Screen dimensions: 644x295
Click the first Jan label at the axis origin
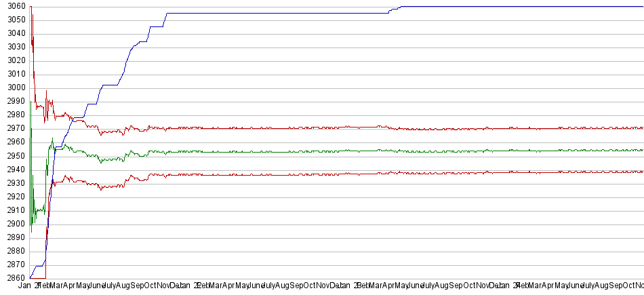click(x=24, y=287)
